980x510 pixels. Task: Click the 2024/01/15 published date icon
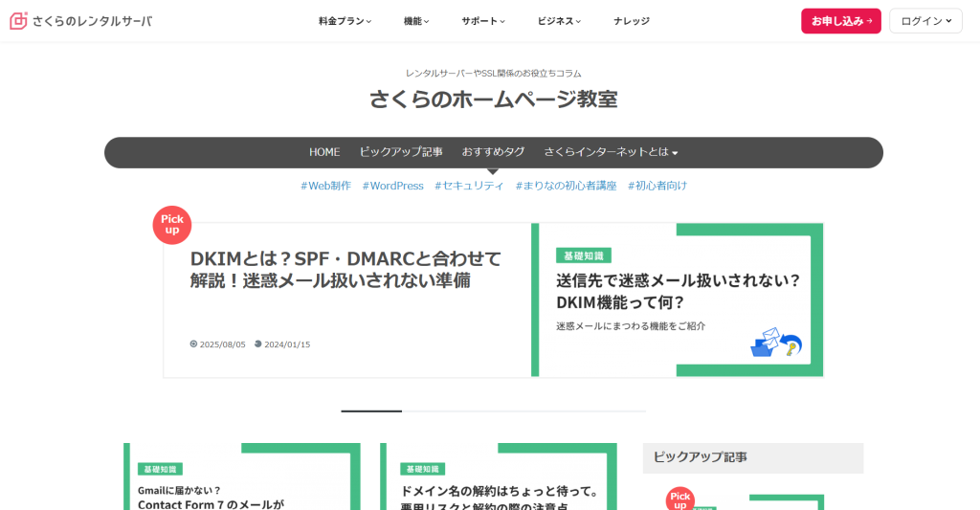pyautogui.click(x=257, y=344)
